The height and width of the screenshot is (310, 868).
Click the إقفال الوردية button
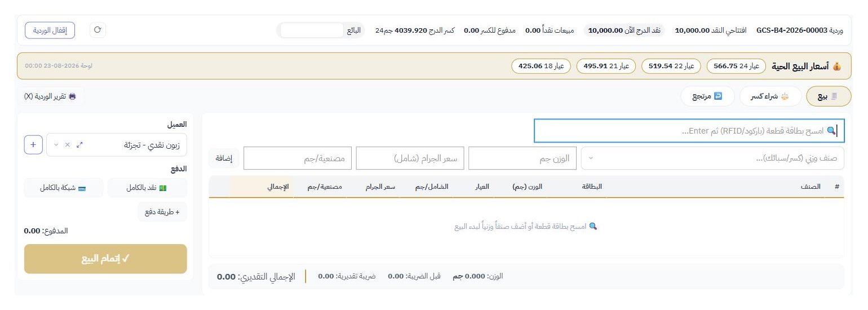pyautogui.click(x=50, y=30)
